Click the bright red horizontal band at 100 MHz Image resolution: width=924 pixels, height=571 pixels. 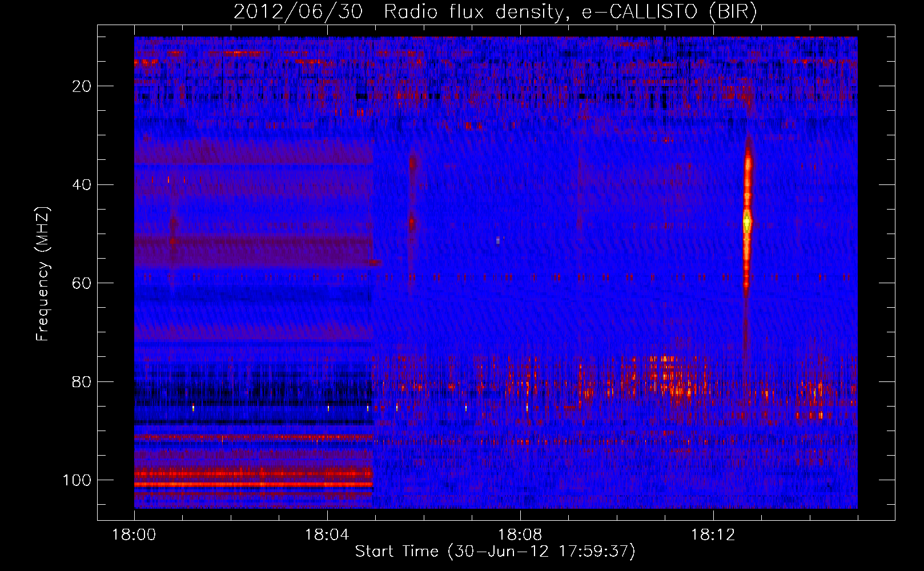coord(254,484)
